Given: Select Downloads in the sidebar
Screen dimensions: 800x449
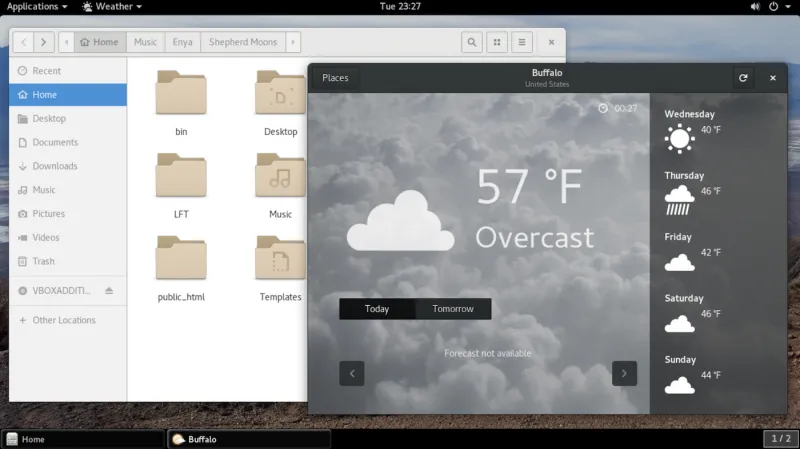Looking at the screenshot, I should click(x=55, y=166).
